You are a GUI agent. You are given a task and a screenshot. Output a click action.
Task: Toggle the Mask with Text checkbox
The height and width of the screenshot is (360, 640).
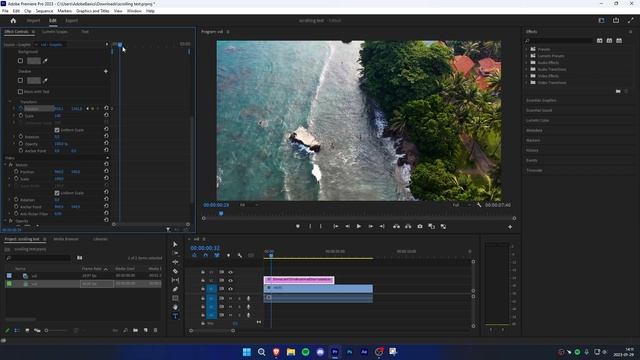click(x=20, y=91)
